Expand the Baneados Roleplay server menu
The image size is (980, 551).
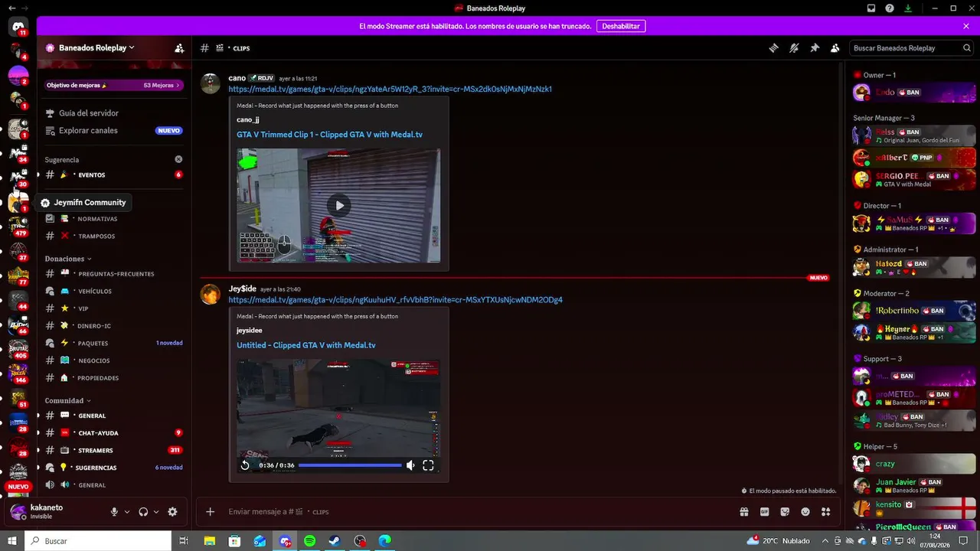coord(96,47)
